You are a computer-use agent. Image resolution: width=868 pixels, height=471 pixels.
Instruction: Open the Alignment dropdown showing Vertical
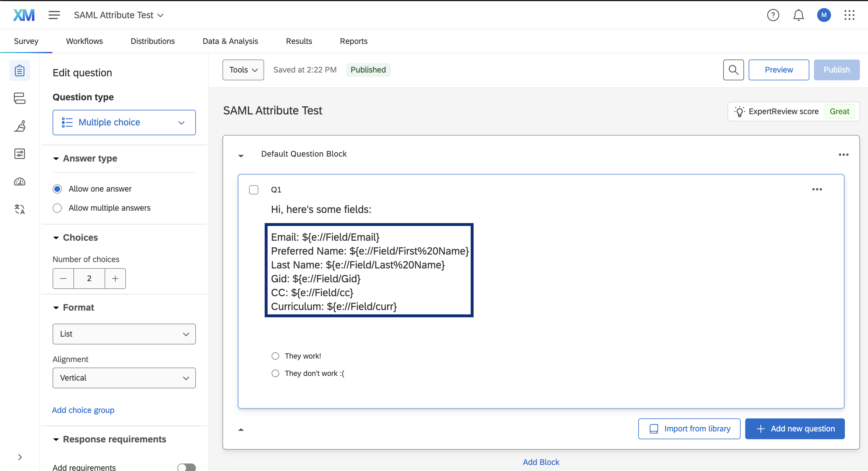pyautogui.click(x=124, y=378)
